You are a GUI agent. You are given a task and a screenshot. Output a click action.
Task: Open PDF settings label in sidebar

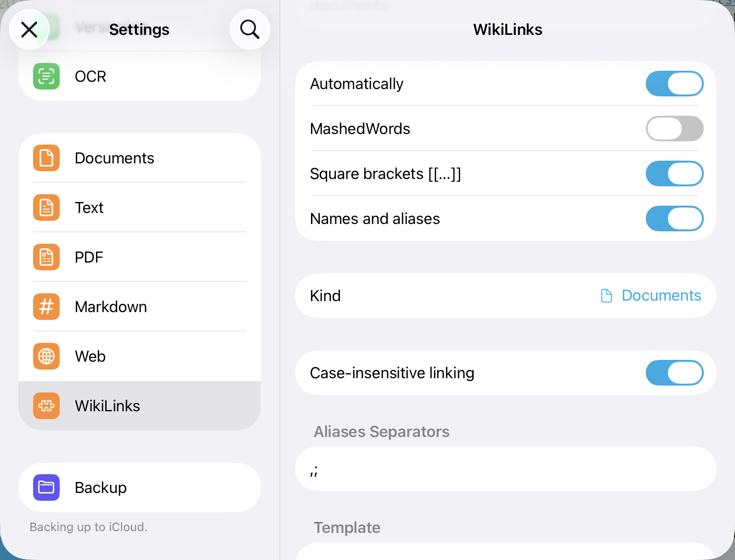89,257
